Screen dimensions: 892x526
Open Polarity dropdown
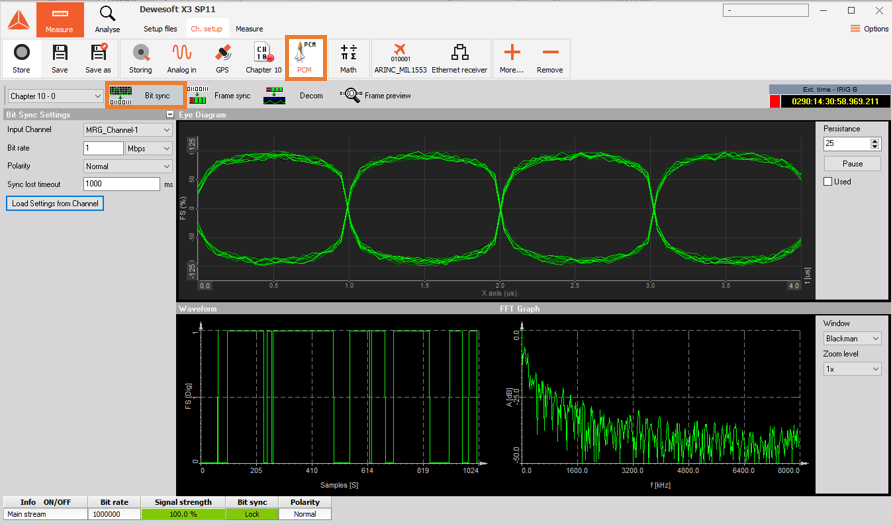point(127,166)
